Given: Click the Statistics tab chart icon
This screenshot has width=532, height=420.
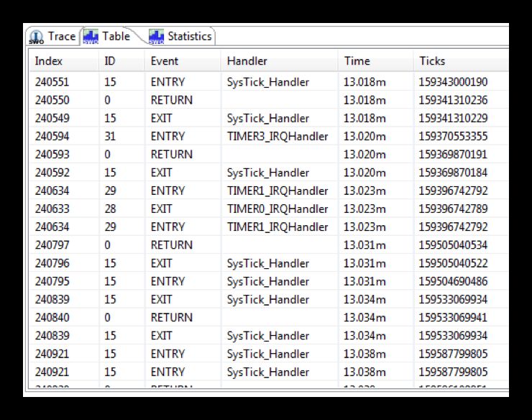Looking at the screenshot, I should [156, 37].
